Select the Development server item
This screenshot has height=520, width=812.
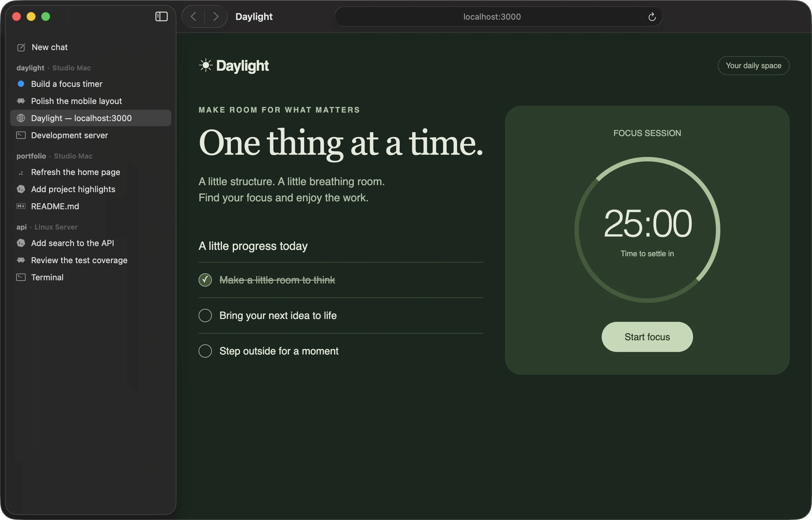pyautogui.click(x=90, y=135)
